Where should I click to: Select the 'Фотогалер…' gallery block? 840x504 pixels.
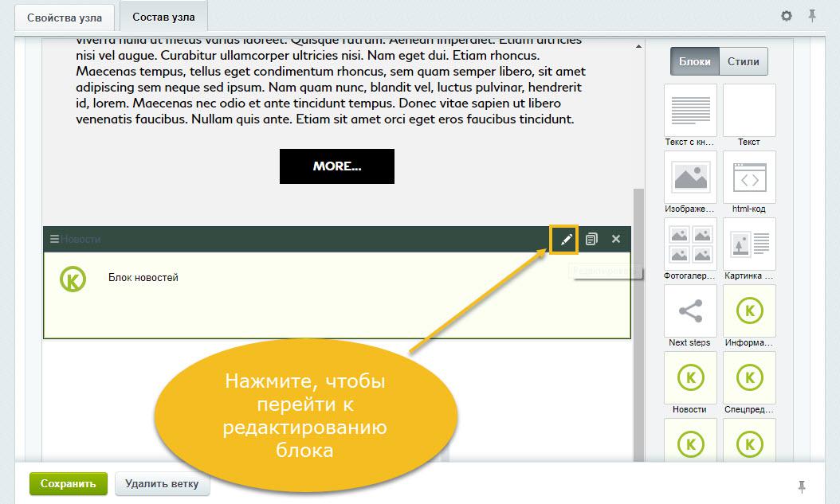(690, 244)
